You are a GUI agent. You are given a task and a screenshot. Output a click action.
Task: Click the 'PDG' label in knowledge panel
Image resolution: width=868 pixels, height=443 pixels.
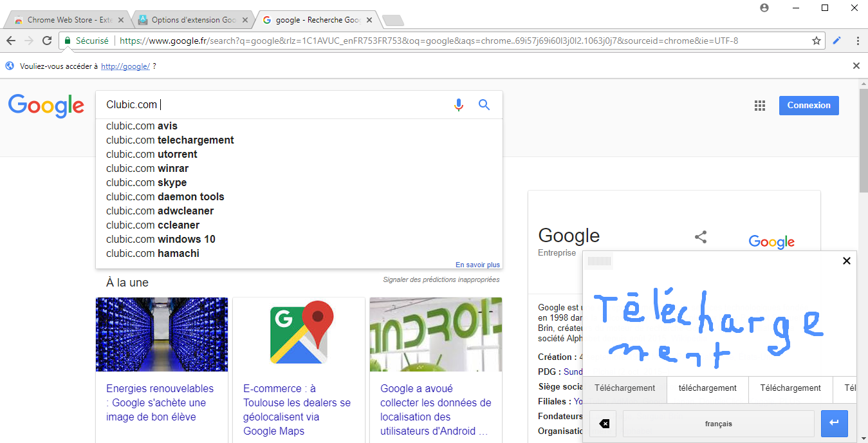(x=549, y=372)
